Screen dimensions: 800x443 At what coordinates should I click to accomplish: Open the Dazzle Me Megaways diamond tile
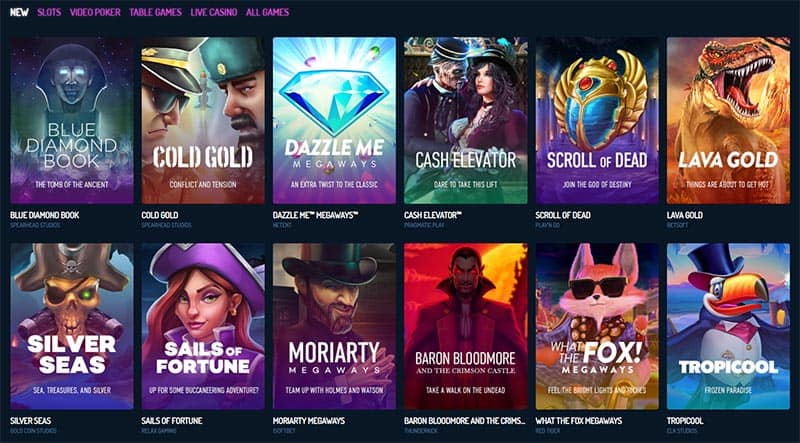334,120
